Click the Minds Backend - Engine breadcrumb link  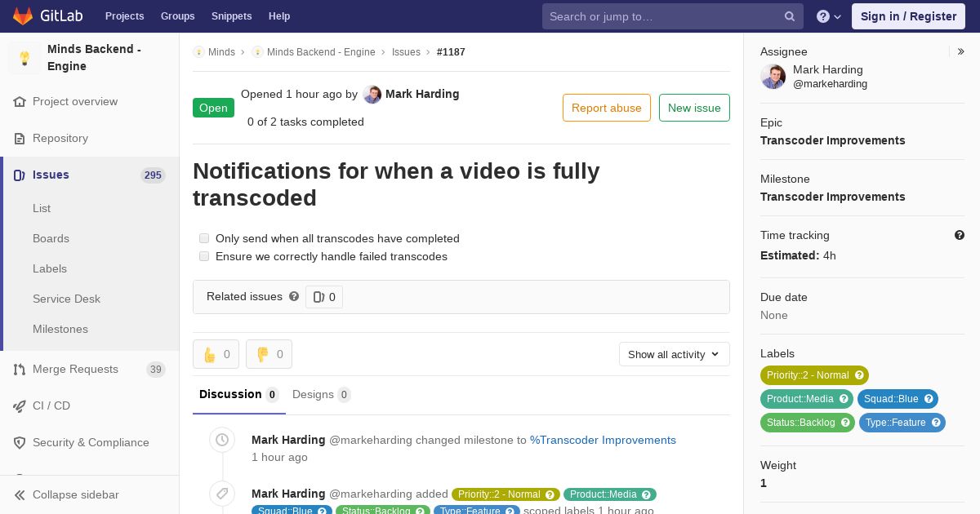[321, 52]
